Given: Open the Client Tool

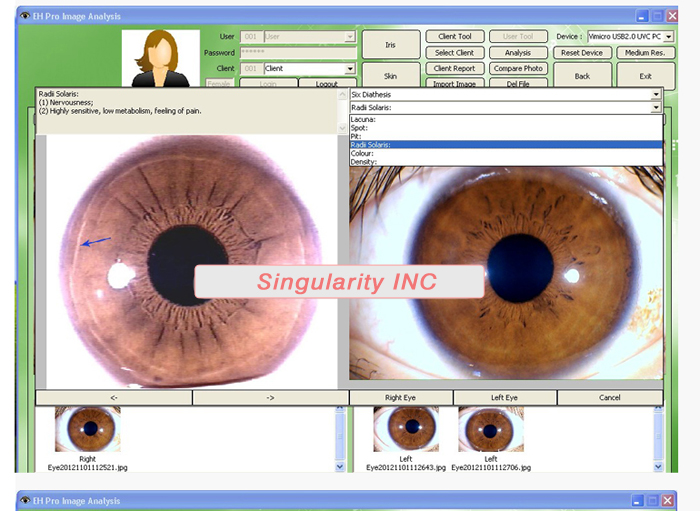Looking at the screenshot, I should (x=455, y=37).
